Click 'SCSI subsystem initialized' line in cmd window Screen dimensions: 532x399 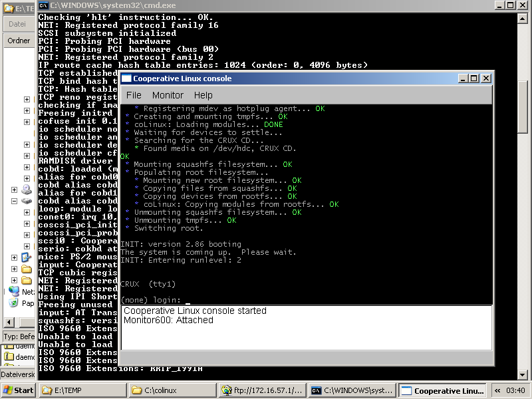tap(107, 33)
